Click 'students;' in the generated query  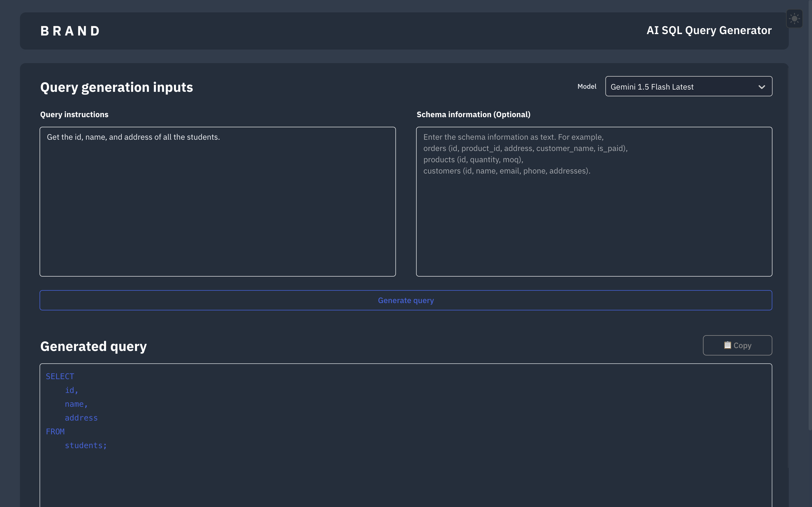[85, 445]
